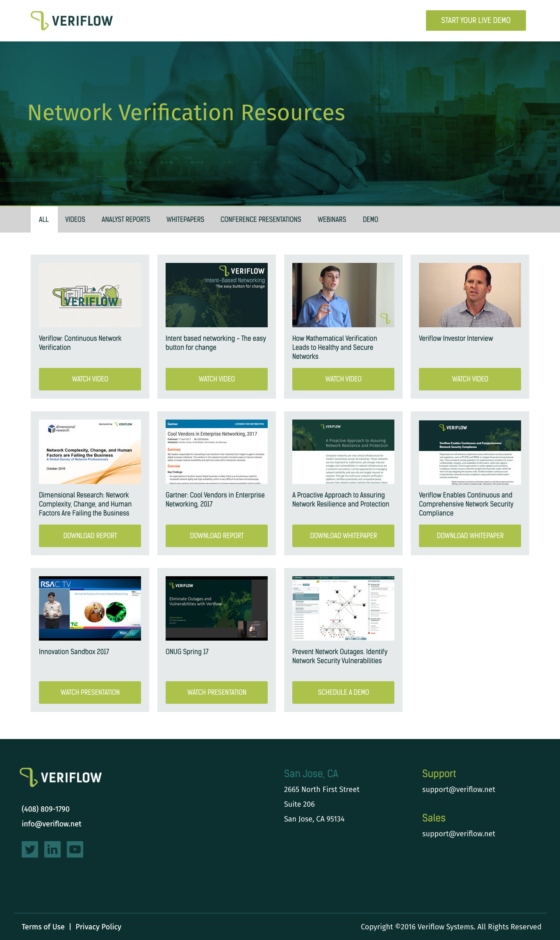Open the WHITEPAPERS tab

185,219
